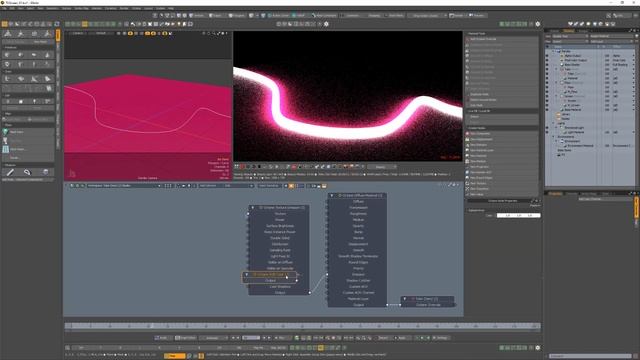640x360 pixels.
Task: Click Edit Path button
Action: [502, 105]
